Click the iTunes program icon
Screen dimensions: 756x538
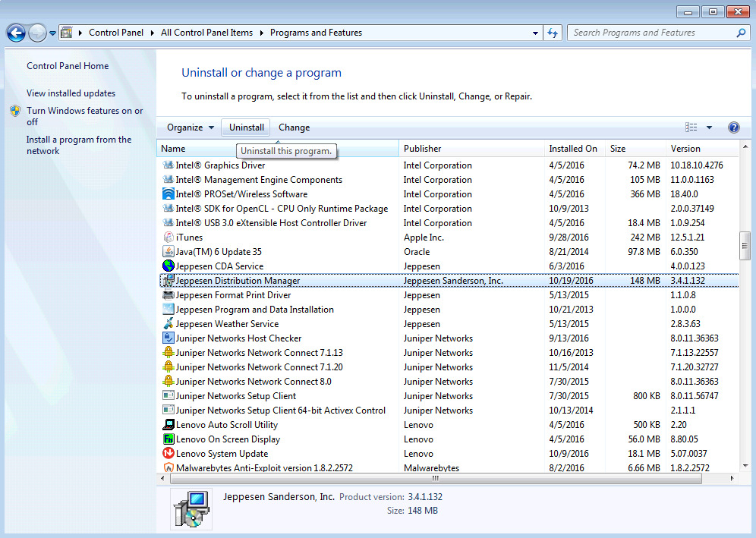[169, 238]
